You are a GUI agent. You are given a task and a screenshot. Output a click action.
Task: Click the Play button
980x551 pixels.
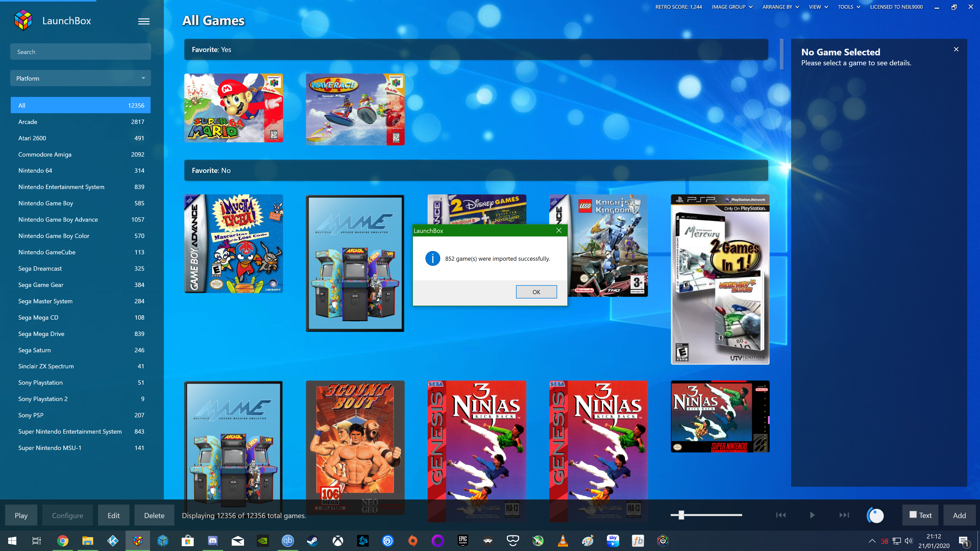pyautogui.click(x=21, y=515)
